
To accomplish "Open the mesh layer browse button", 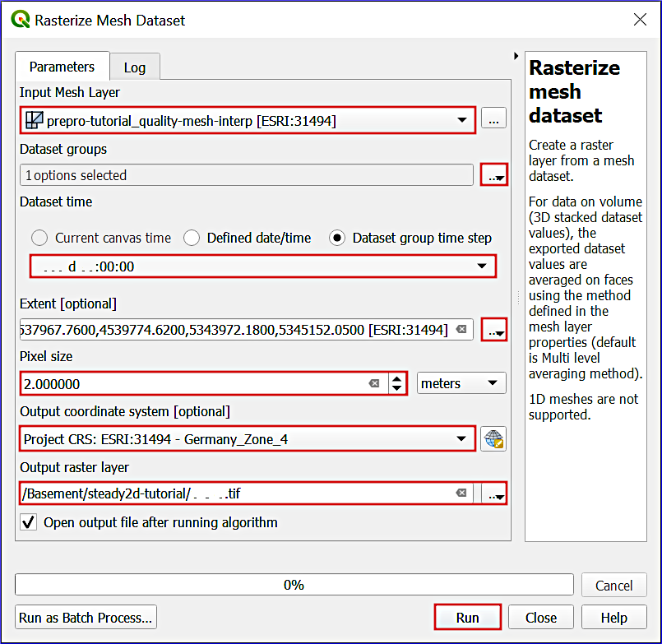I will point(493,118).
